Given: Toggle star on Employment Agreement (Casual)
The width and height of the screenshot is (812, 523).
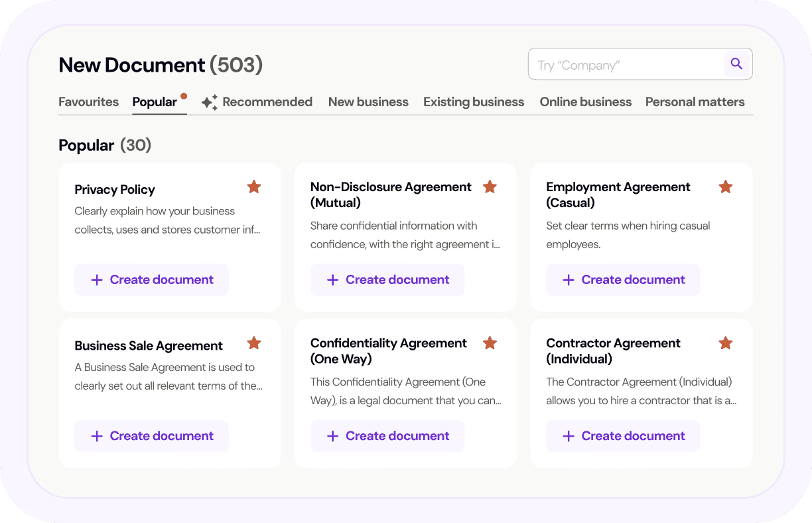Looking at the screenshot, I should click(726, 187).
